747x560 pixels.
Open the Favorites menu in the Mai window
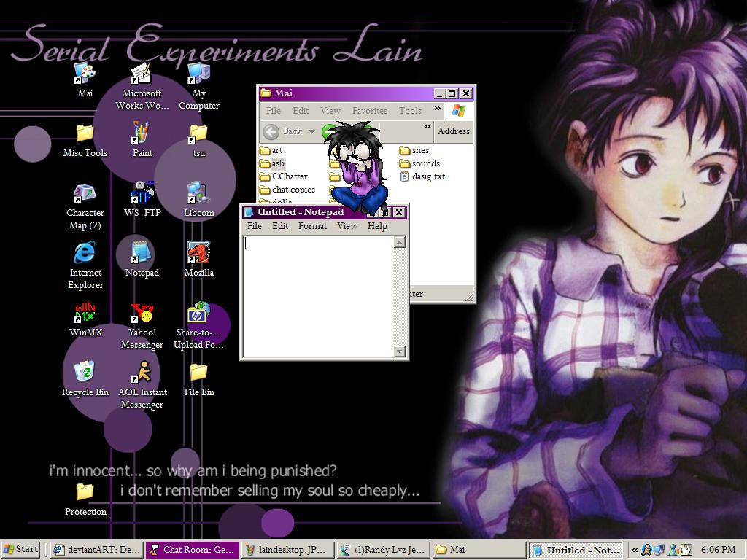point(370,110)
